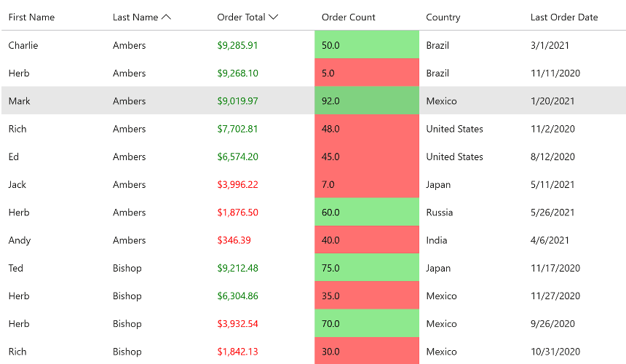Click the ascending sort arrow on Last Name
The image size is (626, 364).
click(x=166, y=17)
